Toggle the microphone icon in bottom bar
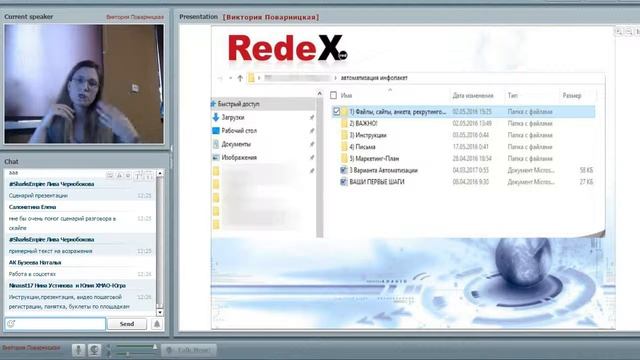Screen dimensions: 640x360 pos(78,350)
